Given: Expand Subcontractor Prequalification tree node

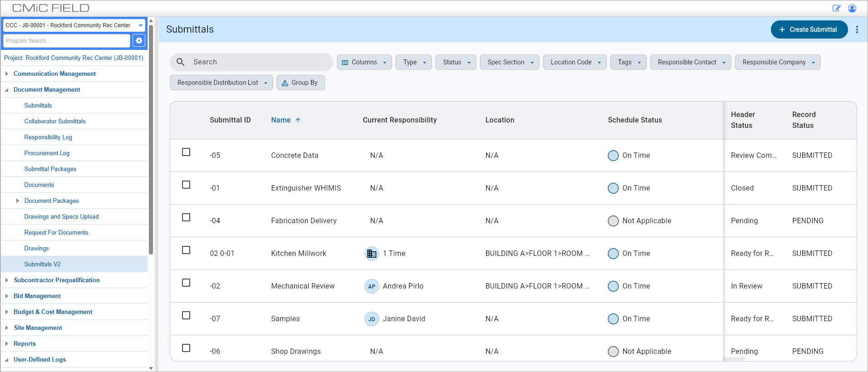Looking at the screenshot, I should pyautogui.click(x=7, y=280).
